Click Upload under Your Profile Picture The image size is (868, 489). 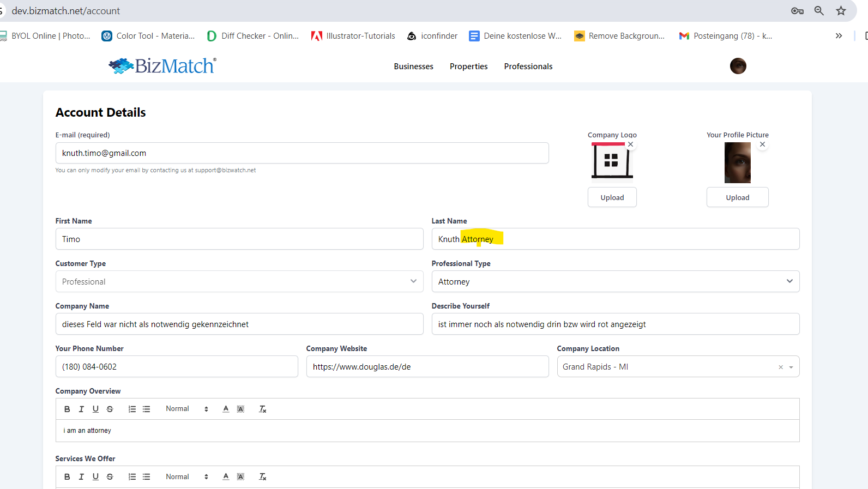pyautogui.click(x=737, y=197)
